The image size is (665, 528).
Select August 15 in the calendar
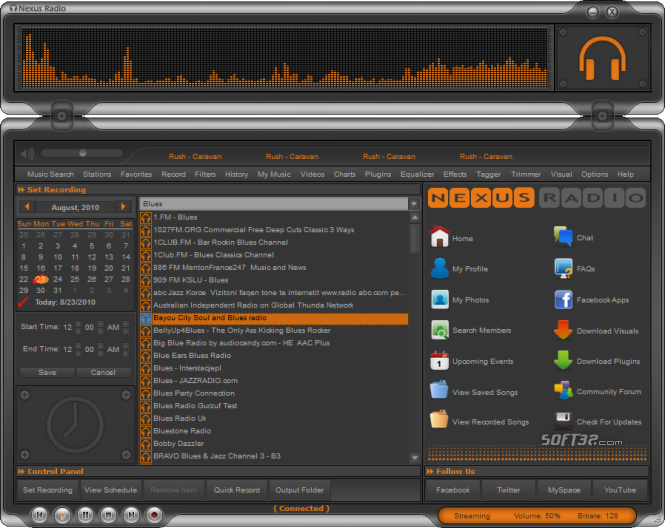[24, 268]
